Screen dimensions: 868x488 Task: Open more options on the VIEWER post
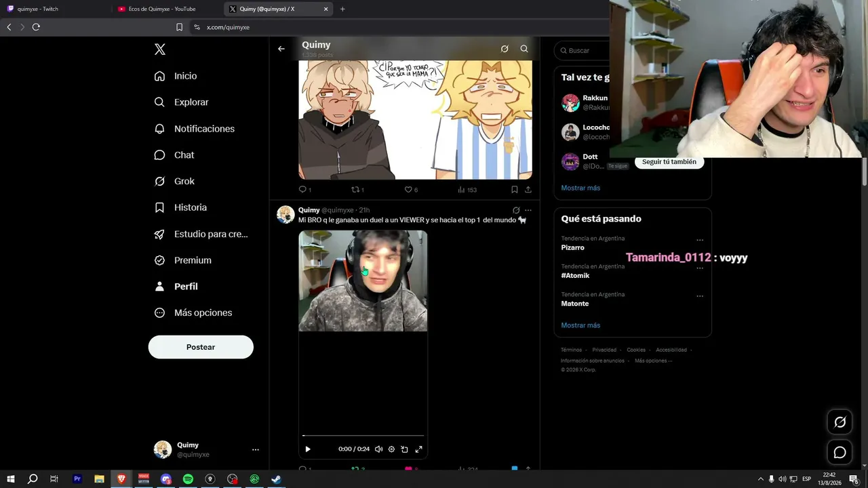(528, 210)
